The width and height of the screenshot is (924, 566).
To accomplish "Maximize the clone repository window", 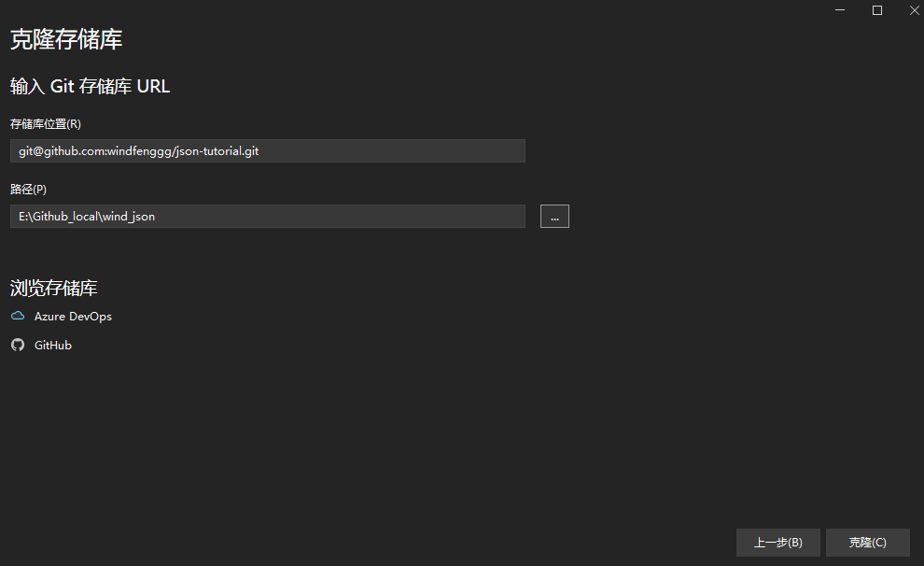I will (x=876, y=10).
